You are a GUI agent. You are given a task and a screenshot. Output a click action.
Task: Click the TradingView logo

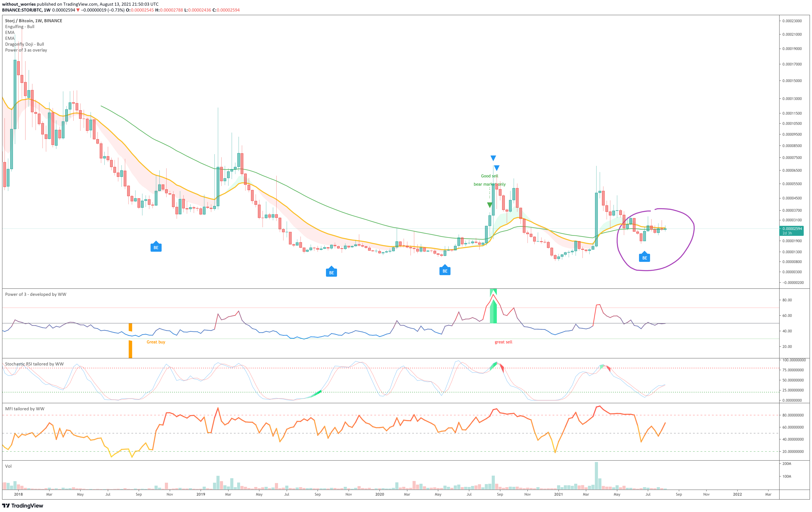pos(23,506)
